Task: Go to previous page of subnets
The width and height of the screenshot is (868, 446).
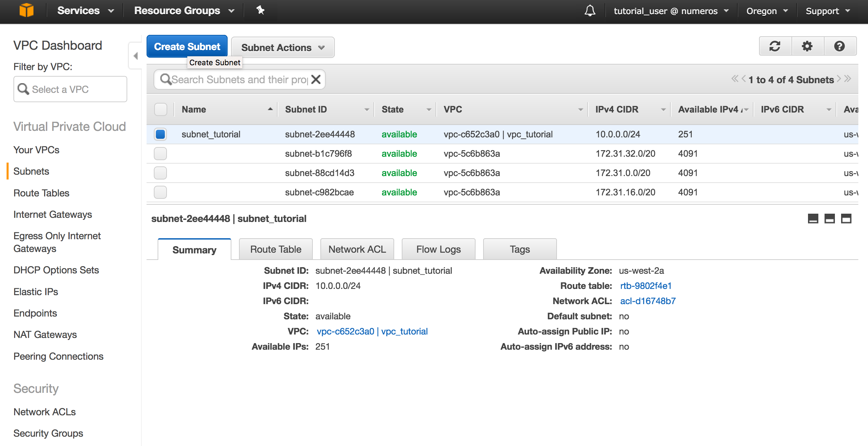Action: pyautogui.click(x=744, y=79)
